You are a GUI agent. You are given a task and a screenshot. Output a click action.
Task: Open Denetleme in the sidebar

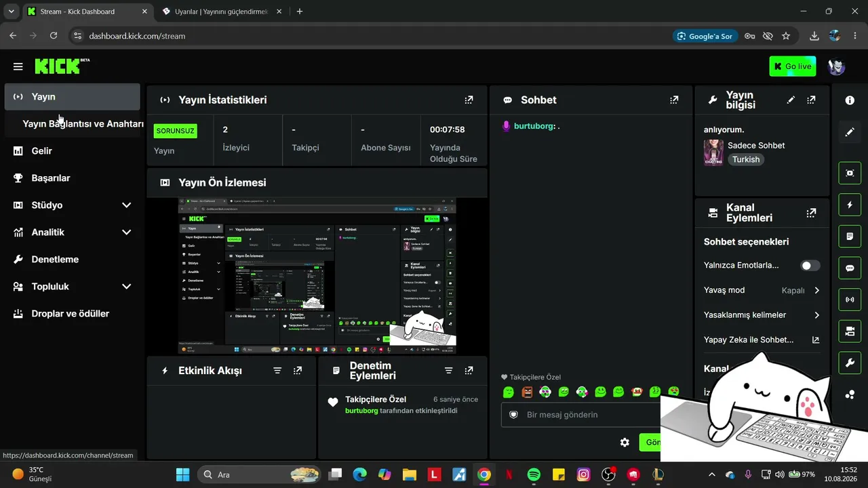pyautogui.click(x=72, y=260)
